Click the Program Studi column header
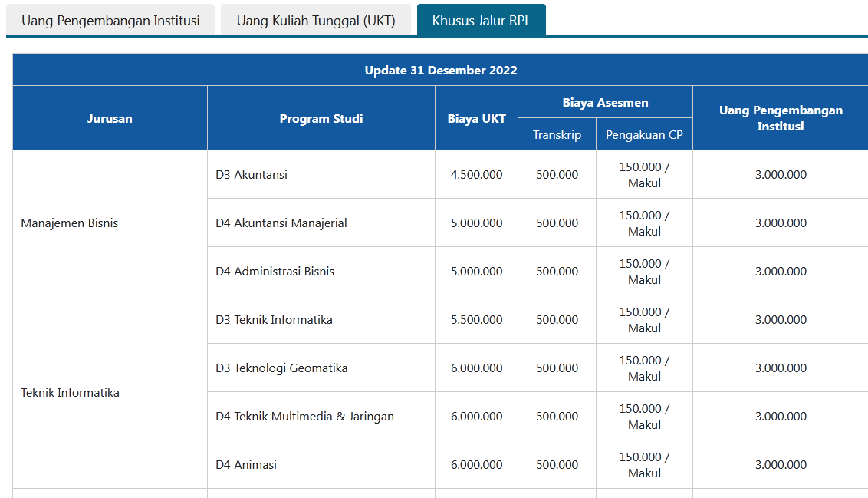This screenshot has height=498, width=868. coord(321,117)
